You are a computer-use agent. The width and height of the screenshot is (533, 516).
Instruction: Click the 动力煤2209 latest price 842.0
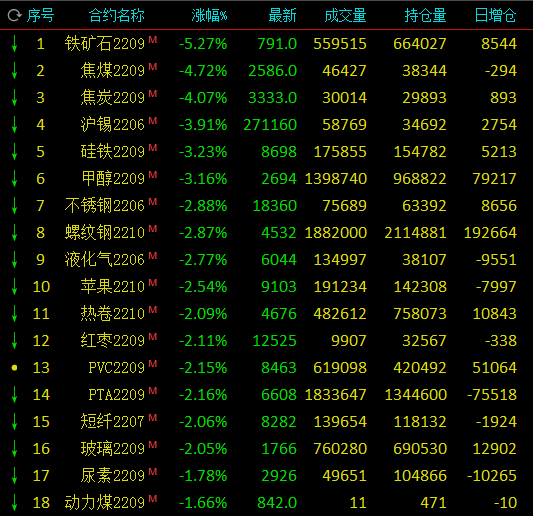point(277,502)
